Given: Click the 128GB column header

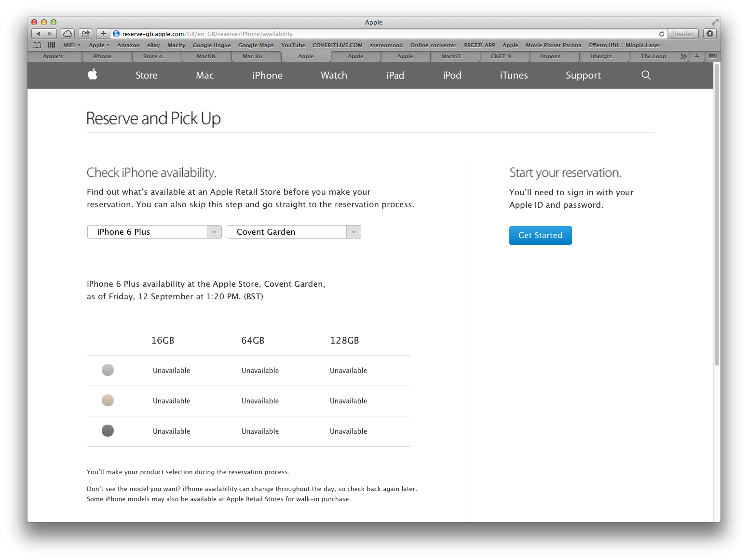Looking at the screenshot, I should pos(345,340).
